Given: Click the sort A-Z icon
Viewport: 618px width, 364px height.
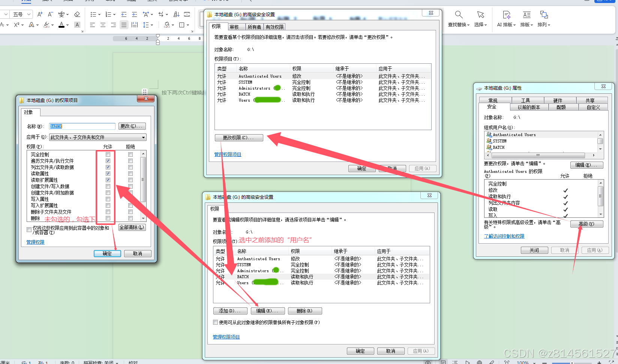Looking at the screenshot, I should (176, 14).
